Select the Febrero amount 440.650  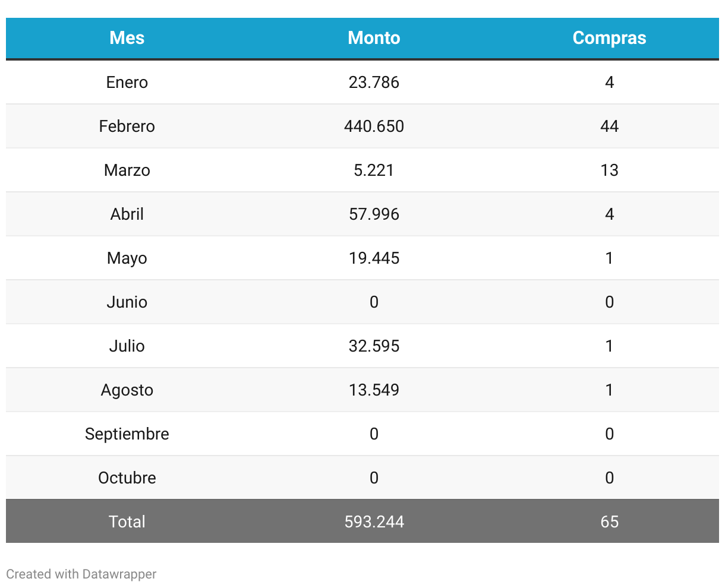pyautogui.click(x=374, y=126)
